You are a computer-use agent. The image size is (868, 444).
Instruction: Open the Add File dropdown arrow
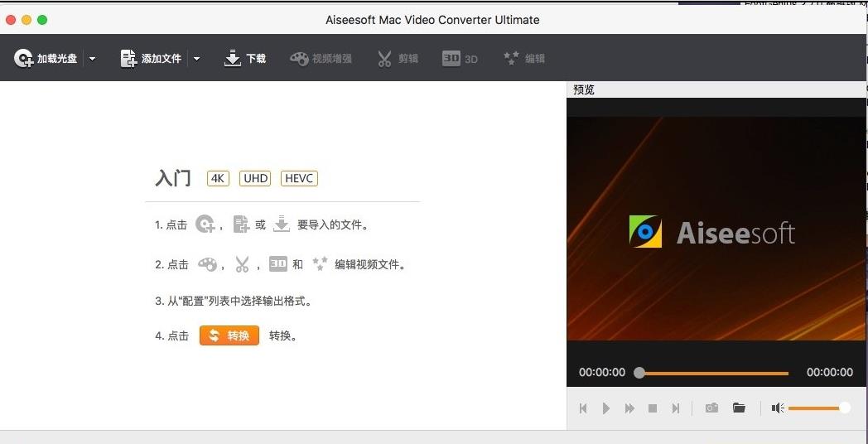(196, 59)
